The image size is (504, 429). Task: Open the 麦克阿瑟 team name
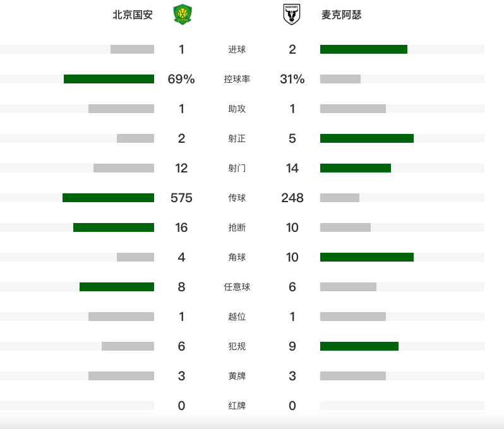(342, 15)
